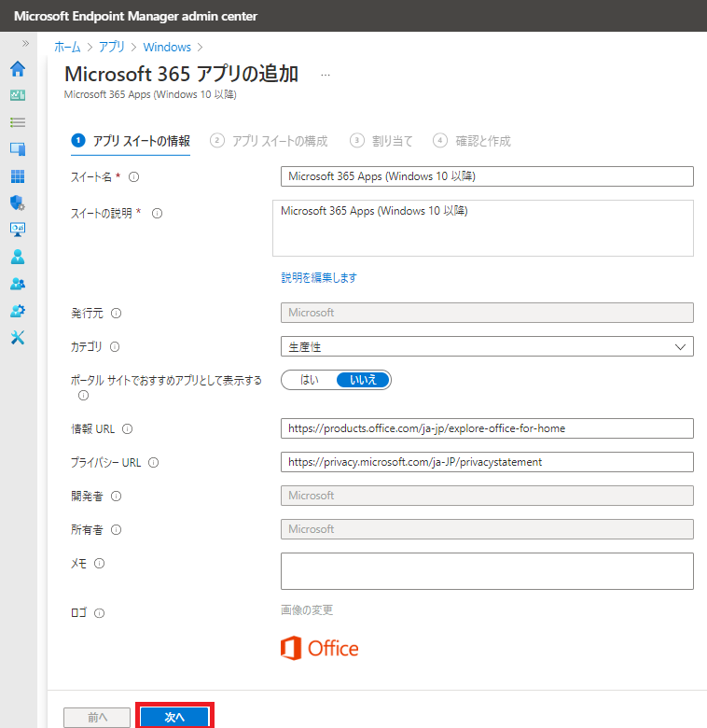Select アプリ スイートの情報 step tab
The height and width of the screenshot is (728, 707).
[x=131, y=141]
